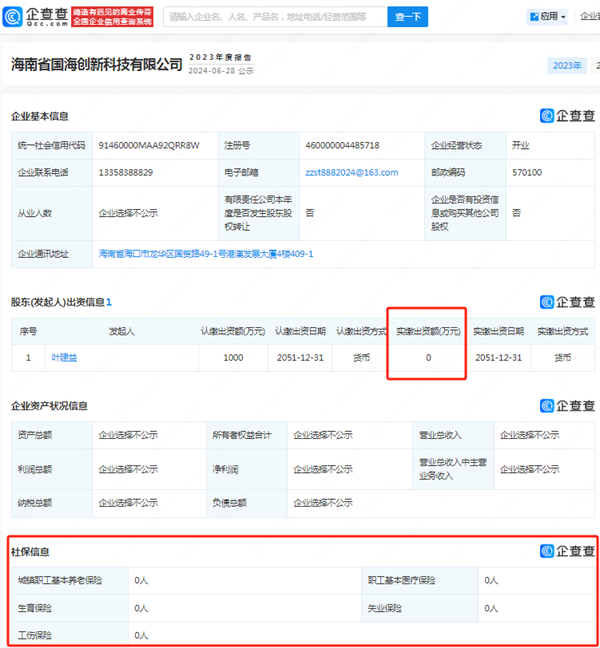
Task: Click the 实缴出资额(万元) column header
Action: click(427, 330)
